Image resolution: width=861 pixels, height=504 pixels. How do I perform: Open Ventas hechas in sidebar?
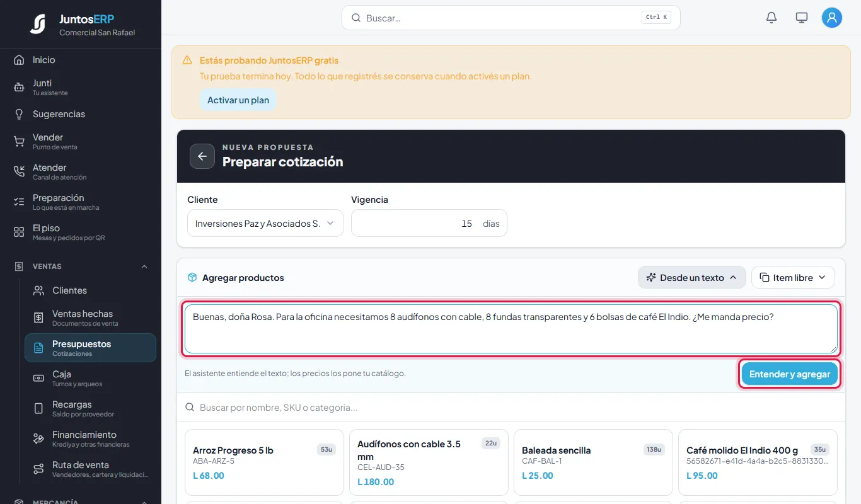[90, 318]
